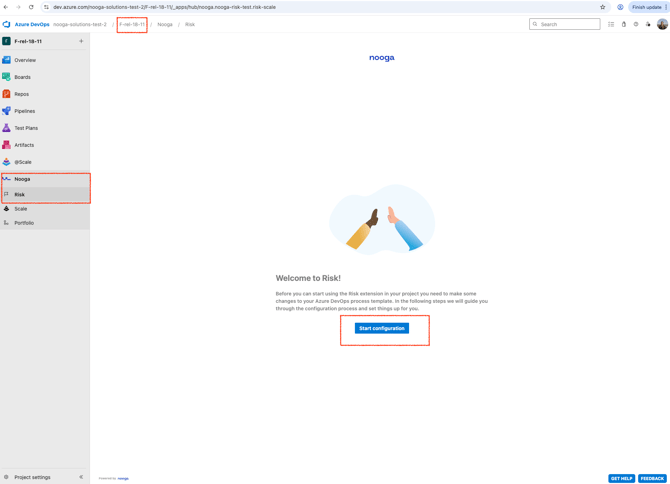The height and width of the screenshot is (484, 670).
Task: Click the Artifacts icon
Action: point(6,145)
